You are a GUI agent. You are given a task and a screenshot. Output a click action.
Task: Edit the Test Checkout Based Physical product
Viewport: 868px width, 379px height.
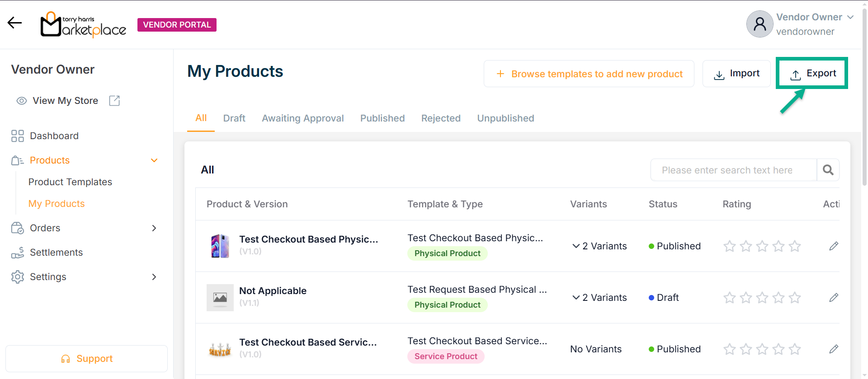coord(834,246)
